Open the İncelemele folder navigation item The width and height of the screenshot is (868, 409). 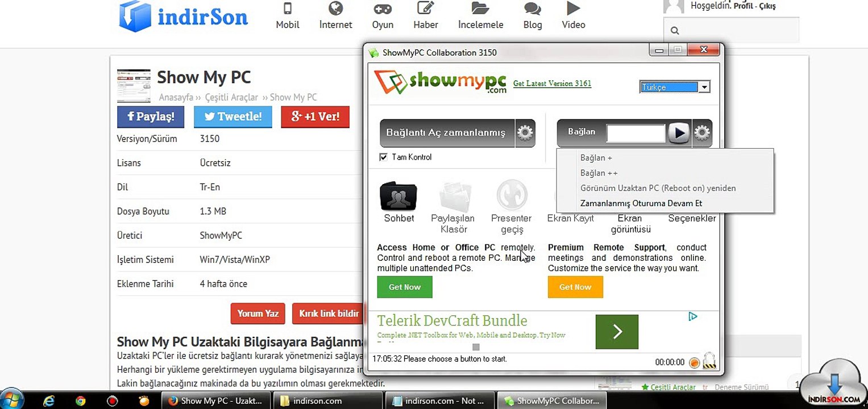(x=480, y=16)
